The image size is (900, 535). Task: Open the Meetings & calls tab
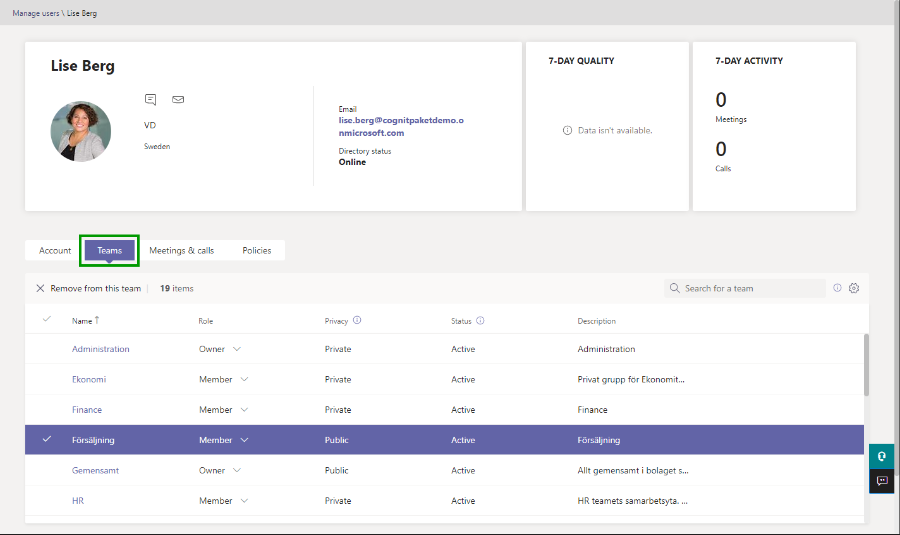181,250
